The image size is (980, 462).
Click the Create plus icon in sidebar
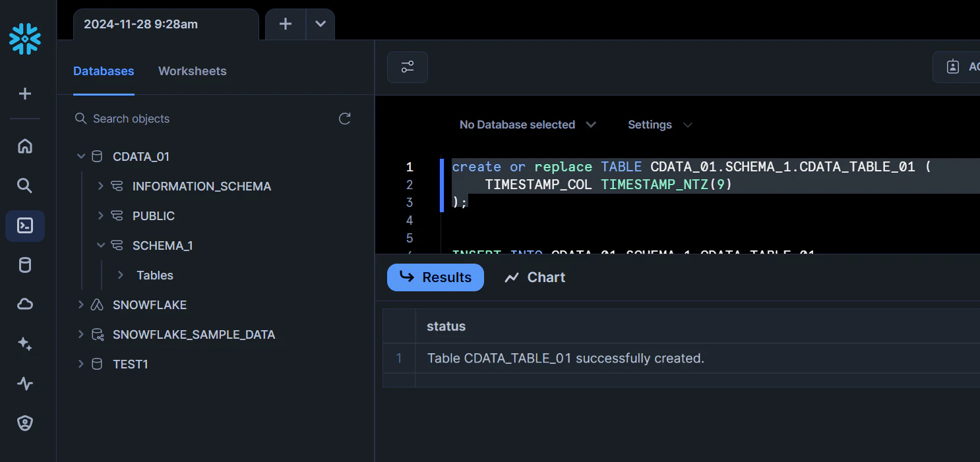tap(25, 94)
